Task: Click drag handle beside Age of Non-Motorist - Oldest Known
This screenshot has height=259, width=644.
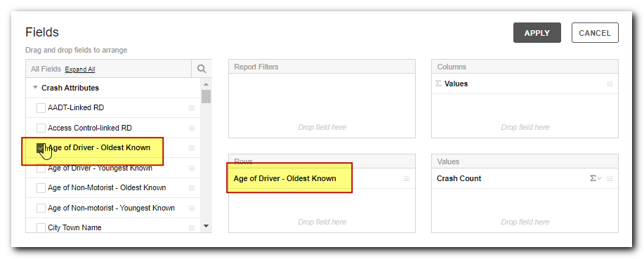Action: pyautogui.click(x=192, y=188)
